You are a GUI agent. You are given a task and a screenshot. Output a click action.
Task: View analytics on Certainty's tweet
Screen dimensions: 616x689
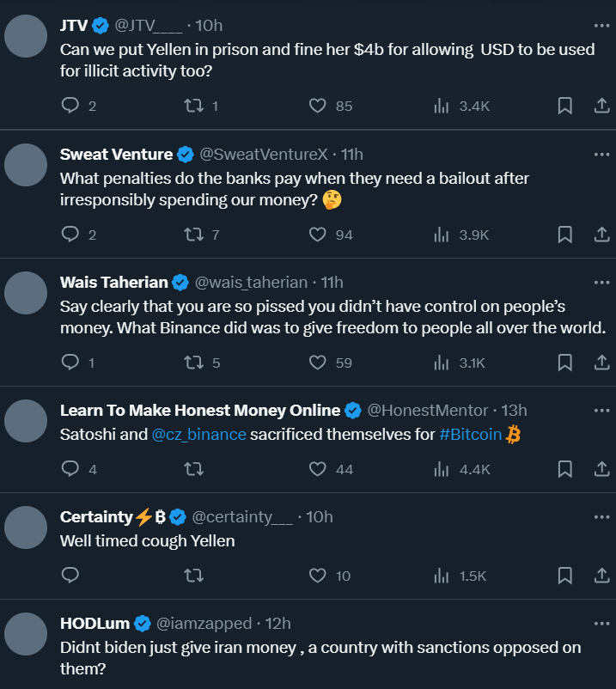(442, 576)
